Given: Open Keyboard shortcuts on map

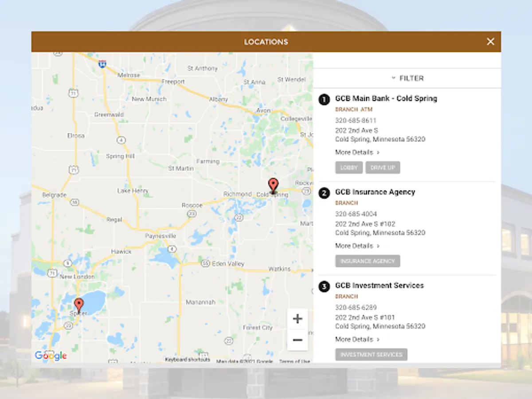Looking at the screenshot, I should pos(188,360).
